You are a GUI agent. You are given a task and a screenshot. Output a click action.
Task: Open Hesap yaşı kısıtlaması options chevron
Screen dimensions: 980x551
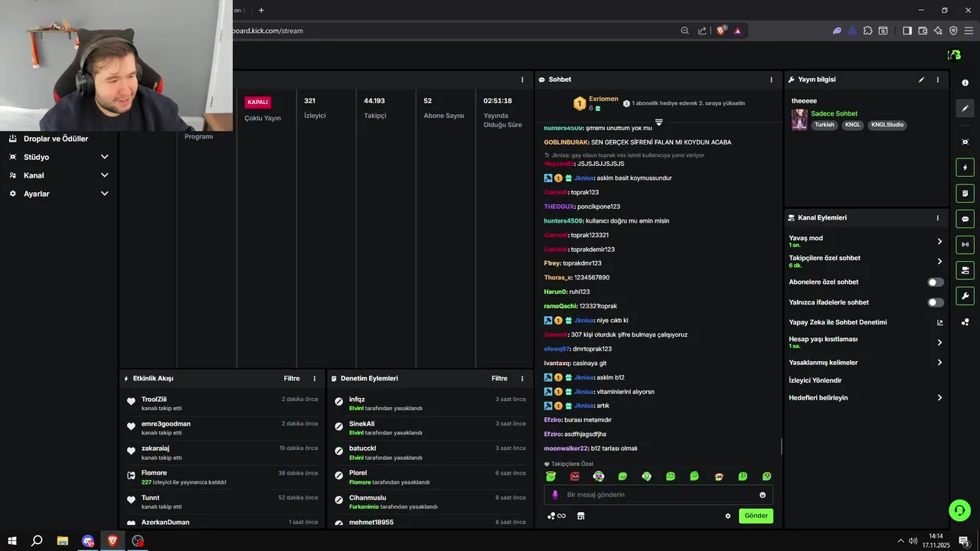pyautogui.click(x=939, y=342)
